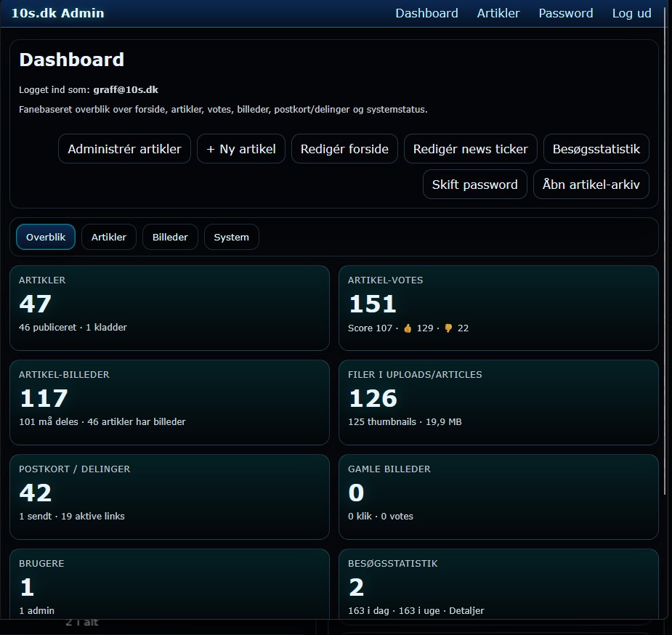Click the POSTKORT / DELINGER label
This screenshot has width=672, height=635.
point(75,469)
